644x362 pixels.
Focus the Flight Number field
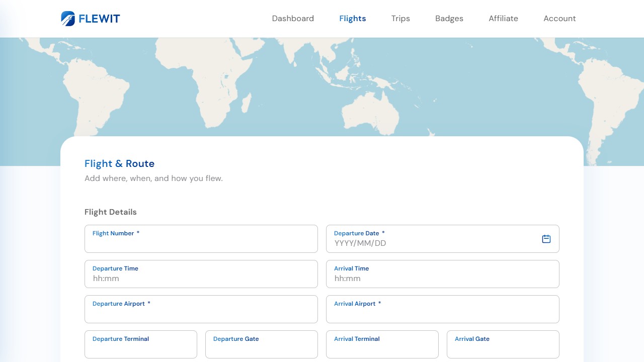[201, 239]
